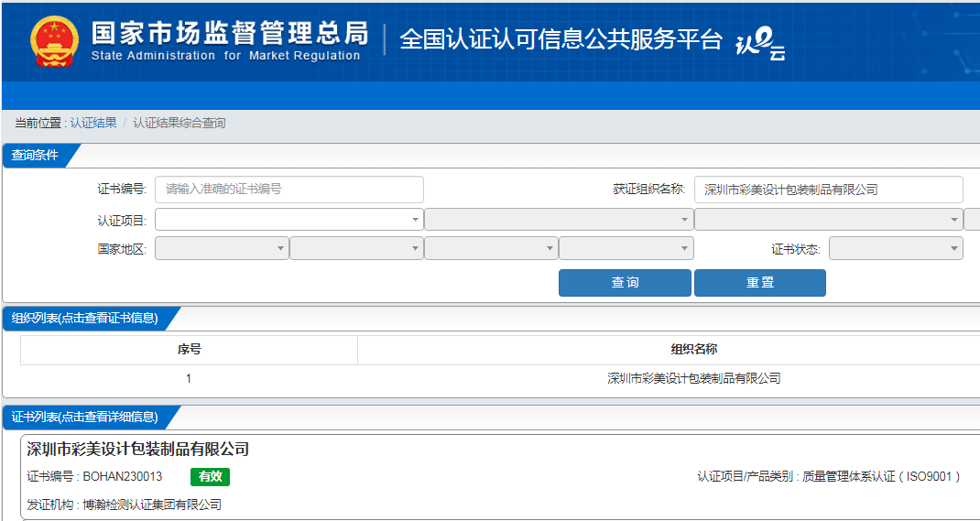Image resolution: width=980 pixels, height=521 pixels.
Task: Click certificate number BOHAN230013
Action: click(x=123, y=477)
